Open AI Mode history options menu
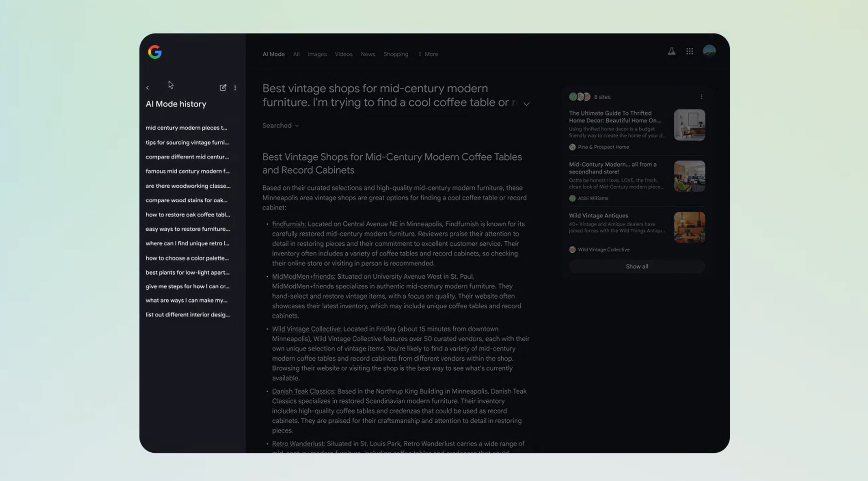Screen dimensions: 868x481 coord(235,87)
